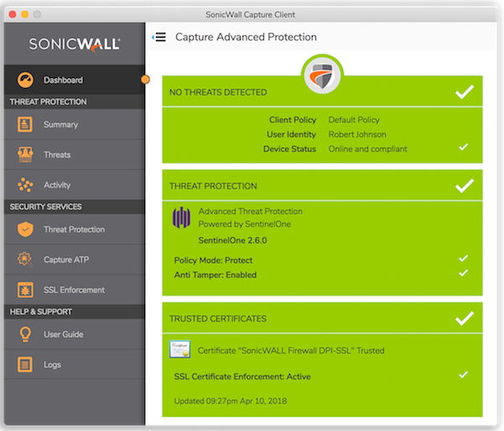Click the NO THREATS DETECTED heading

[218, 92]
